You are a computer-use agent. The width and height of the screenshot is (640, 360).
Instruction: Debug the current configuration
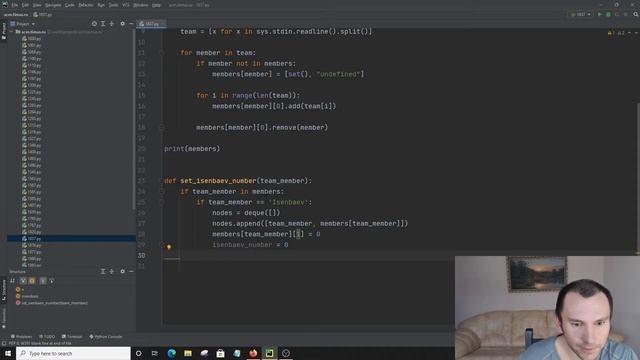[x=609, y=14]
